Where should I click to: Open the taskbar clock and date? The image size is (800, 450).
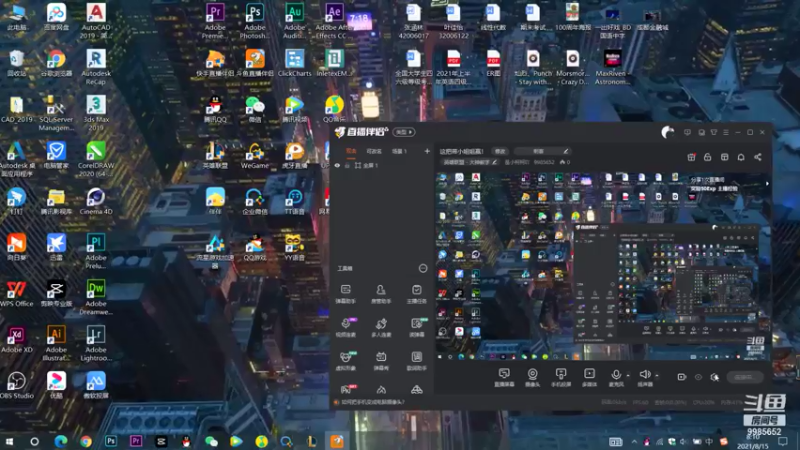(753, 442)
